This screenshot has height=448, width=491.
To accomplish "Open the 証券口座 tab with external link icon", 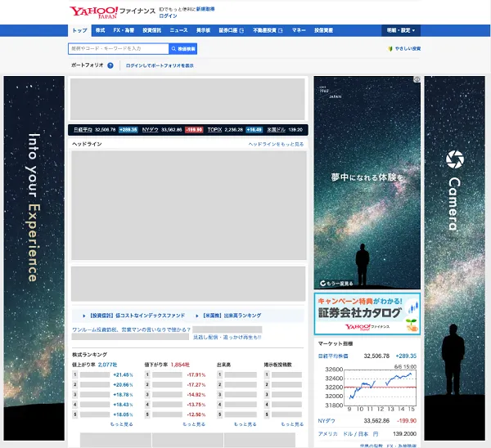I will coord(232,30).
